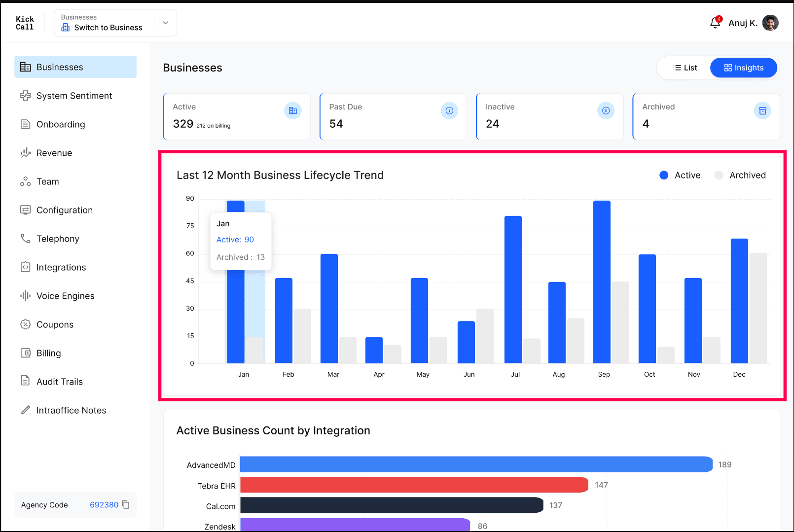Screen dimensions: 794x532
Task: Toggle the Archived series in chart legend
Action: pyautogui.click(x=740, y=175)
